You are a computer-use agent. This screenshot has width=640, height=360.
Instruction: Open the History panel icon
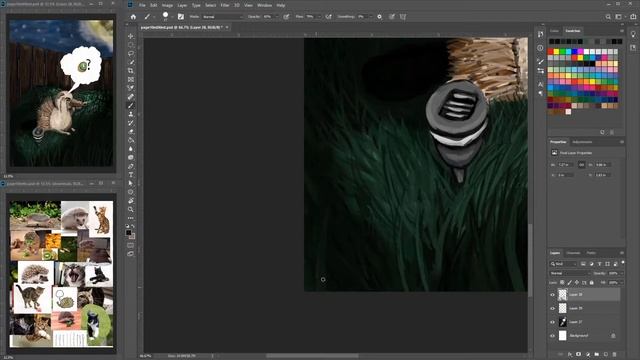[x=540, y=34]
